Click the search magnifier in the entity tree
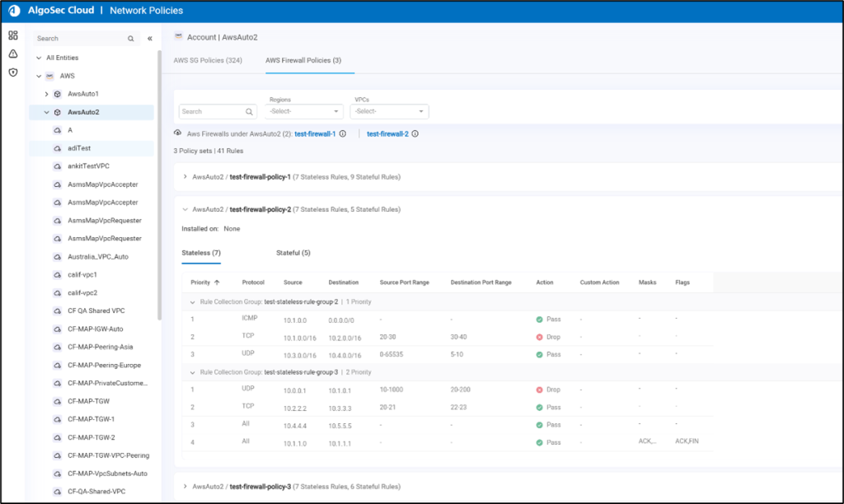The image size is (844, 504). click(130, 39)
